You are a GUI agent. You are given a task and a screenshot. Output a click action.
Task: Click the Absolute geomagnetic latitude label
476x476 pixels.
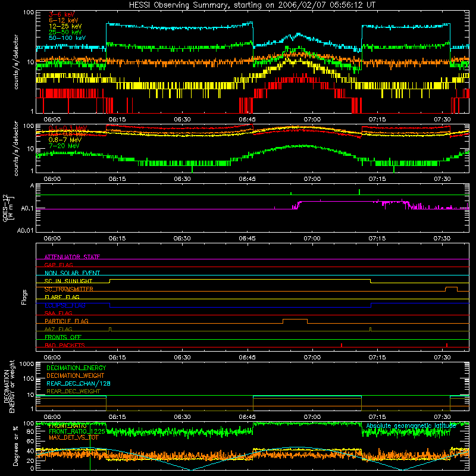(x=411, y=425)
